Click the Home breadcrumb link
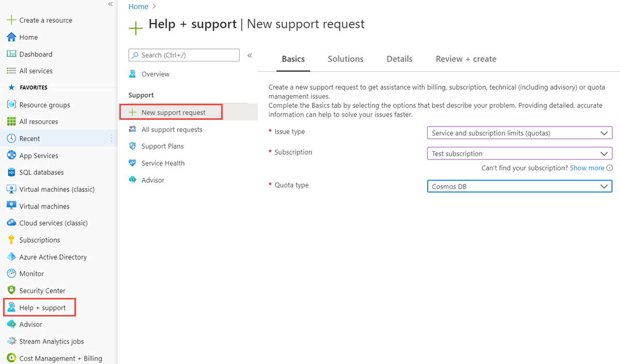The width and height of the screenshot is (620, 364). click(x=138, y=7)
